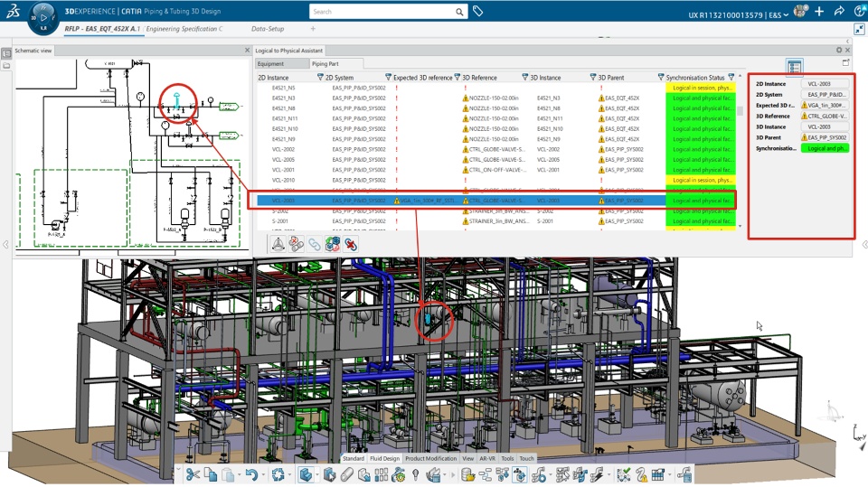
Task: Switch to the Equipment tab
Action: tap(270, 64)
